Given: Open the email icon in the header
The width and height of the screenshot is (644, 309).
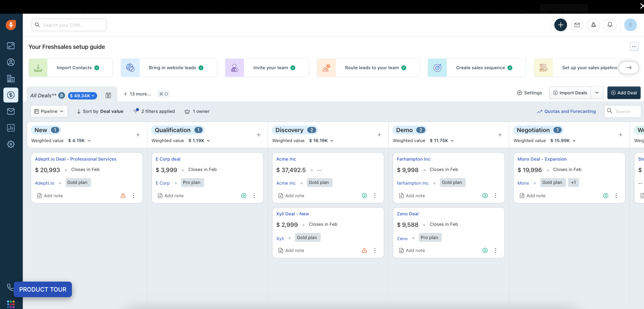Looking at the screenshot, I should [577, 25].
